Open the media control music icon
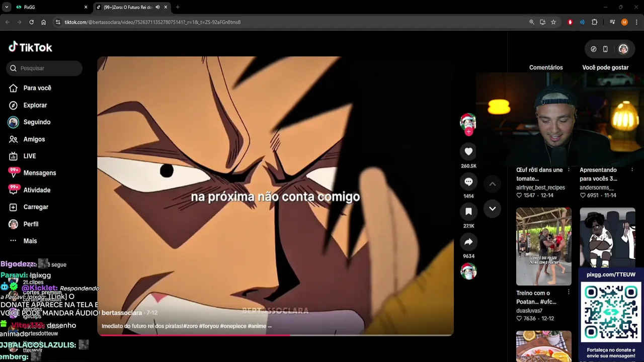 coord(612,22)
